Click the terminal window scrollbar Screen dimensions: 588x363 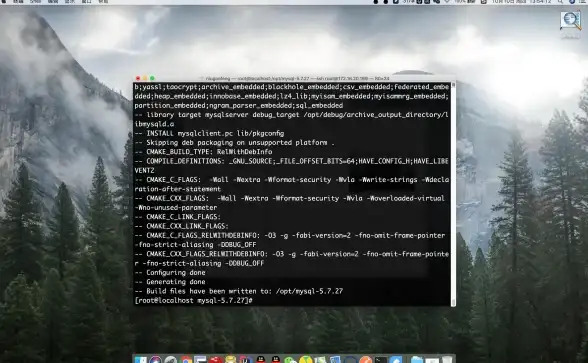(x=453, y=194)
